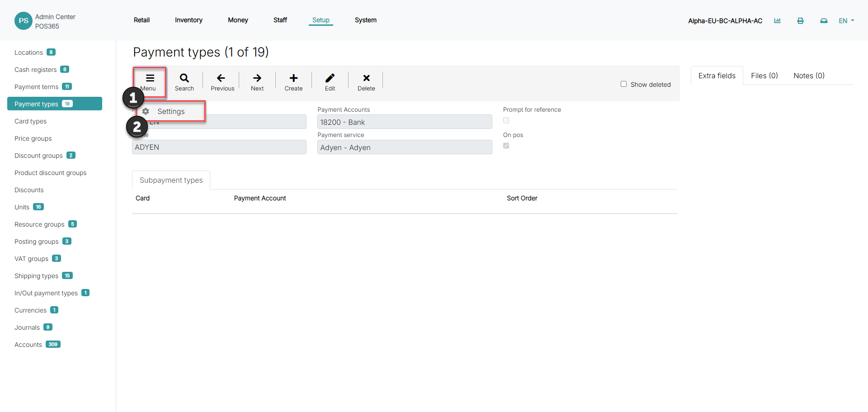
Task: Select the Subpayment types tab
Action: point(171,180)
